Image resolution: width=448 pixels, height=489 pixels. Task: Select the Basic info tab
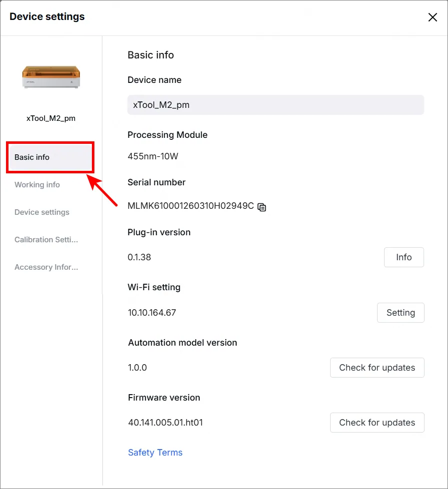pyautogui.click(x=50, y=157)
